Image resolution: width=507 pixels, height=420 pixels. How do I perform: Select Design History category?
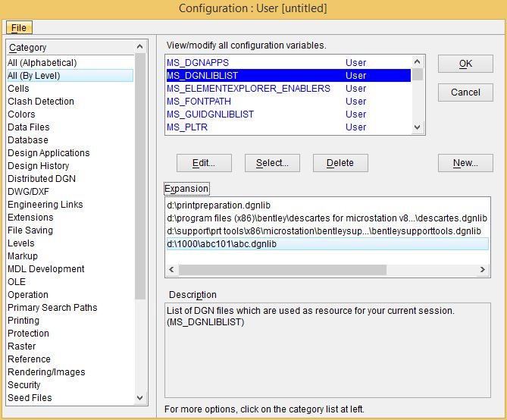tap(70, 166)
